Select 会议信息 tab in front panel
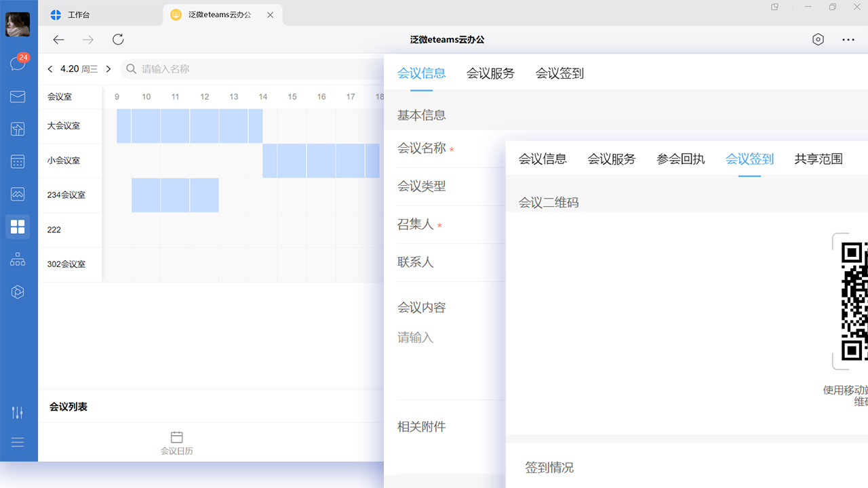This screenshot has width=868, height=488. (x=542, y=159)
